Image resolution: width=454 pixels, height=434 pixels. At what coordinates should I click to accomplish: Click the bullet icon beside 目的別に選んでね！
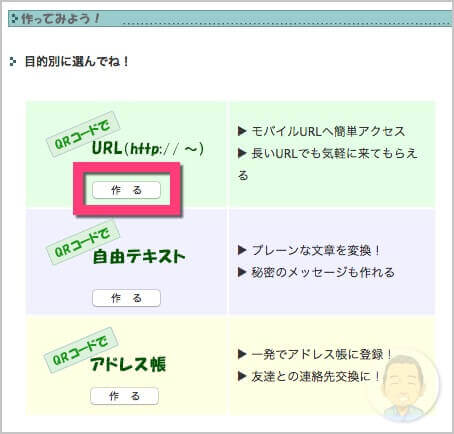tap(13, 62)
